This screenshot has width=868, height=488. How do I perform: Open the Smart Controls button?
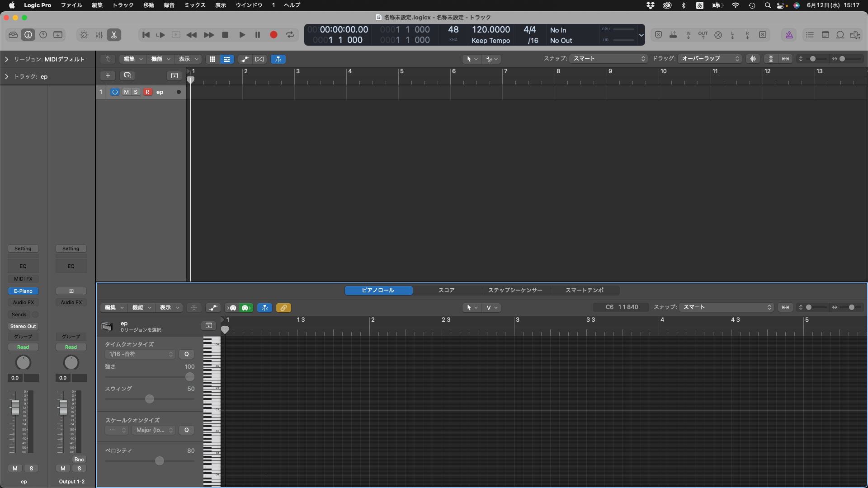point(84,35)
